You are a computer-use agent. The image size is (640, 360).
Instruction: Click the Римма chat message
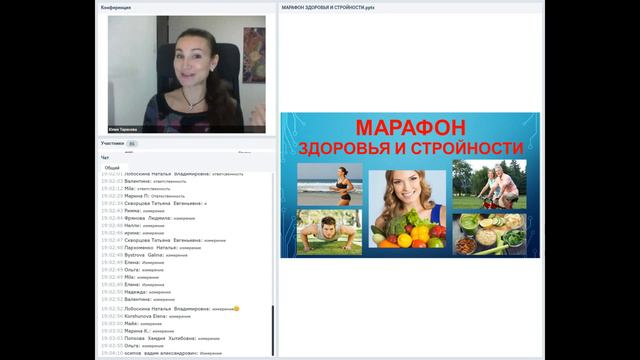[x=133, y=211]
